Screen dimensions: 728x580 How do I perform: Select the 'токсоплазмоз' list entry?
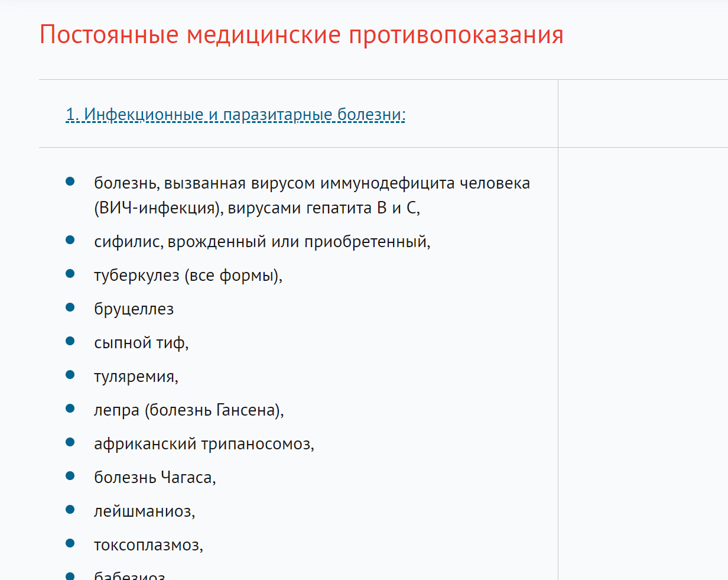[148, 545]
